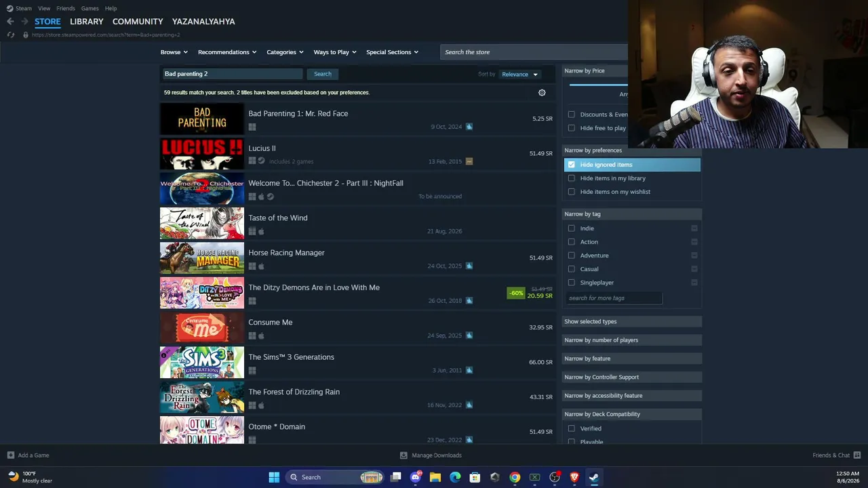Open the Friends & Chat icon
Screen dimensions: 868x488
pos(857,455)
